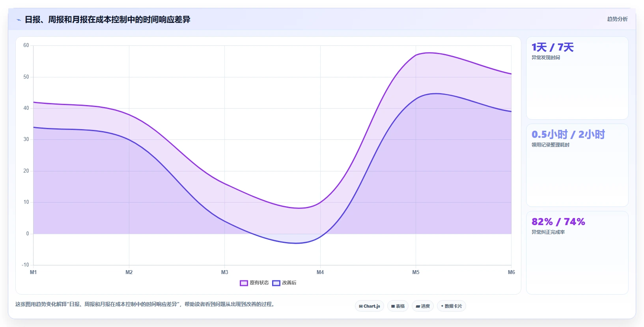Screen dimensions: 644x327
Task: Open the 异常发现时间 stat card
Action: (x=577, y=78)
